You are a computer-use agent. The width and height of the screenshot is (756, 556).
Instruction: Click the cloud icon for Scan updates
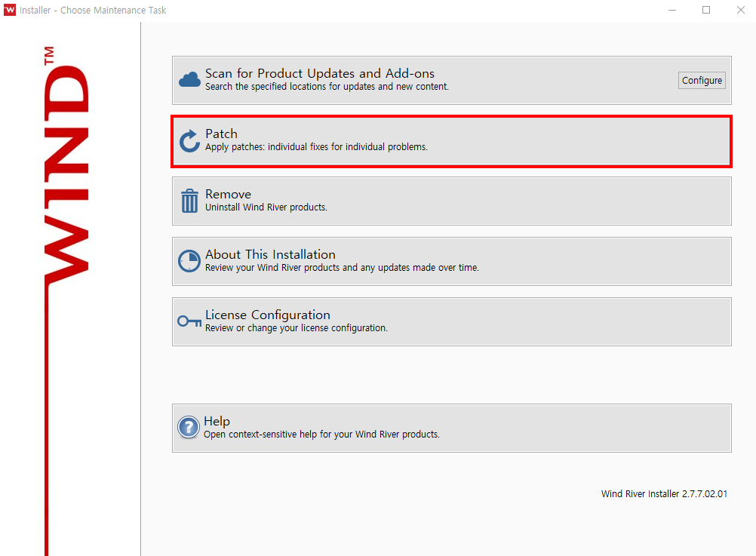point(189,80)
